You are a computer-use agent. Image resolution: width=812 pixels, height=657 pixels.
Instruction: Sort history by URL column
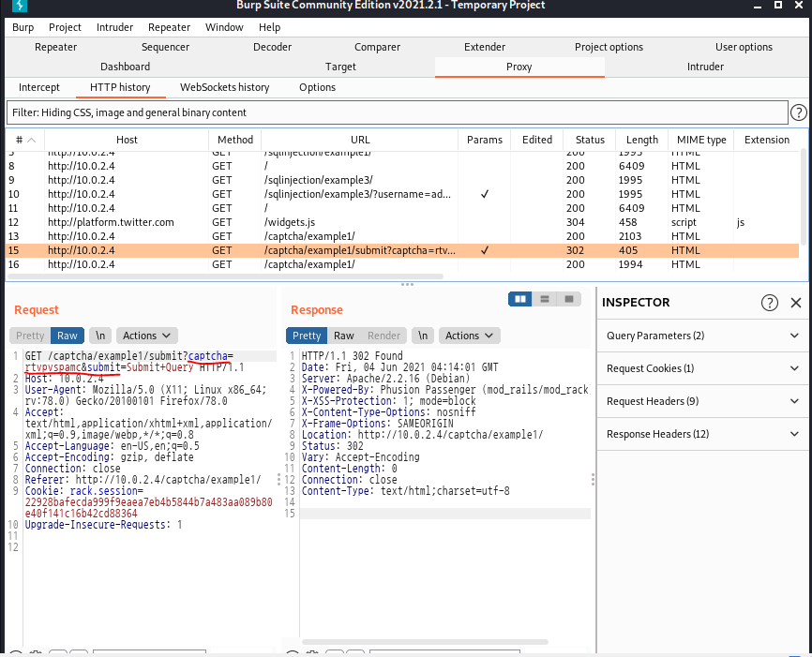(x=360, y=140)
